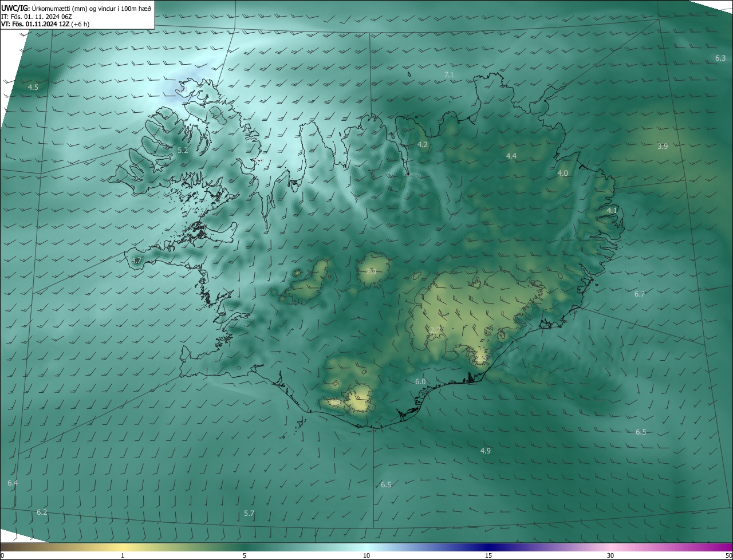Click the 5.7 value on the map

click(x=249, y=513)
